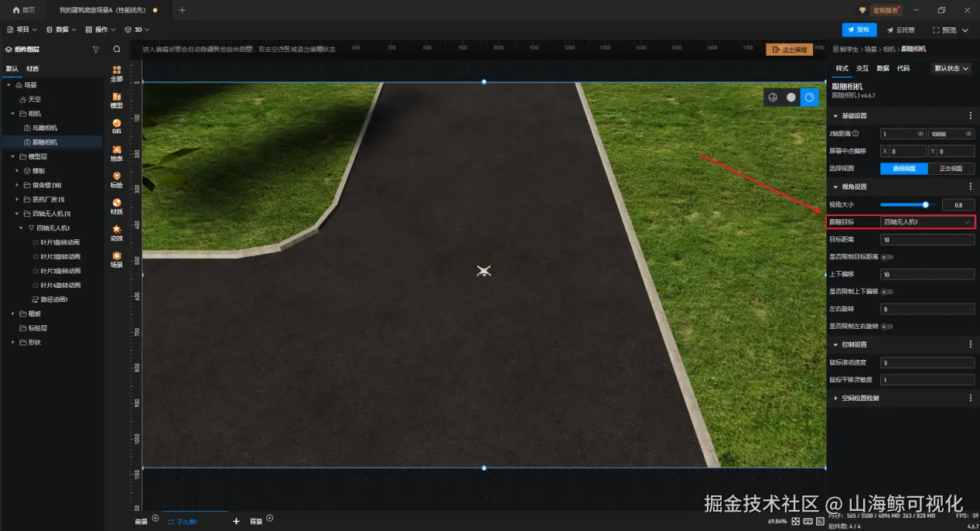Click the plus icon beside 前景

coord(155,519)
